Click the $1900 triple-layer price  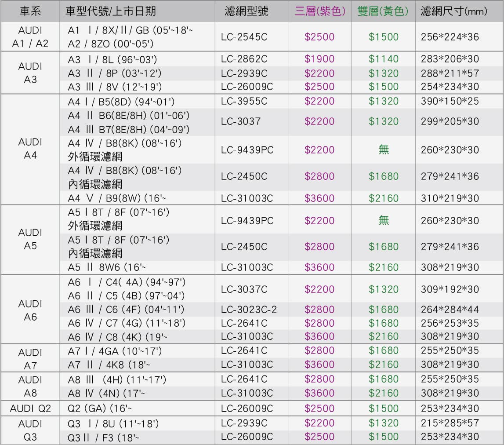319,59
